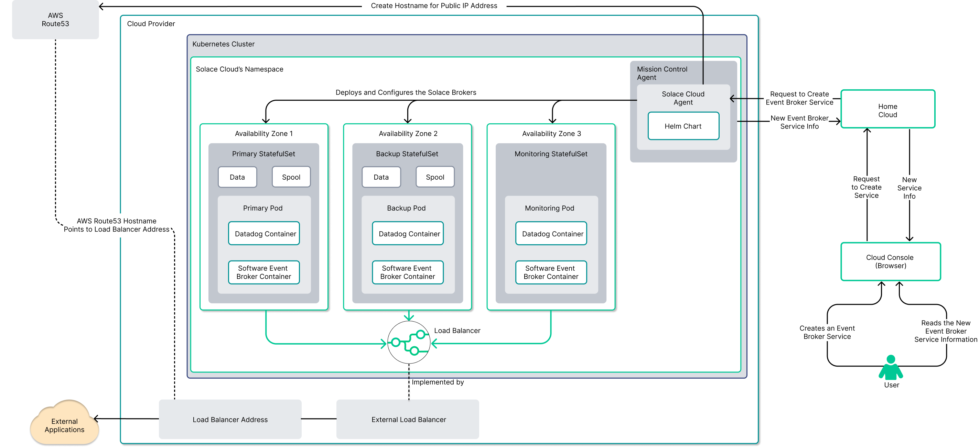Click the Helm Chart box
The image size is (980, 447).
683,126
